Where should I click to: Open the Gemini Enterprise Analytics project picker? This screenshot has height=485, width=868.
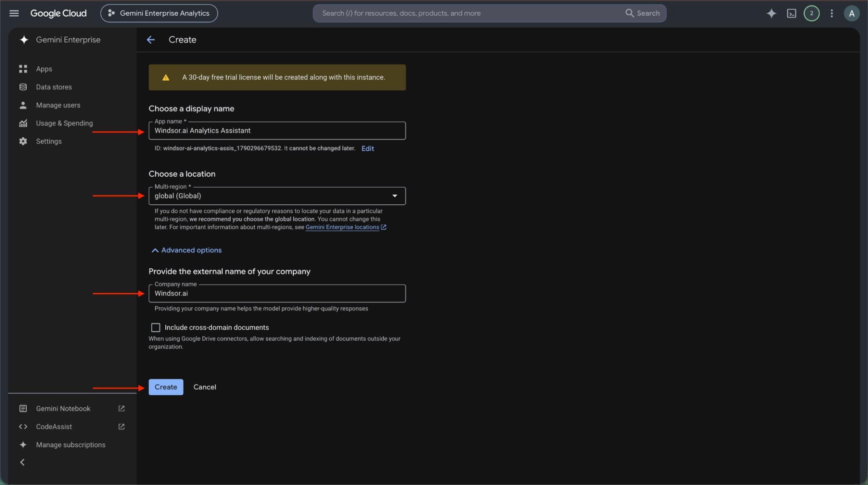click(159, 13)
